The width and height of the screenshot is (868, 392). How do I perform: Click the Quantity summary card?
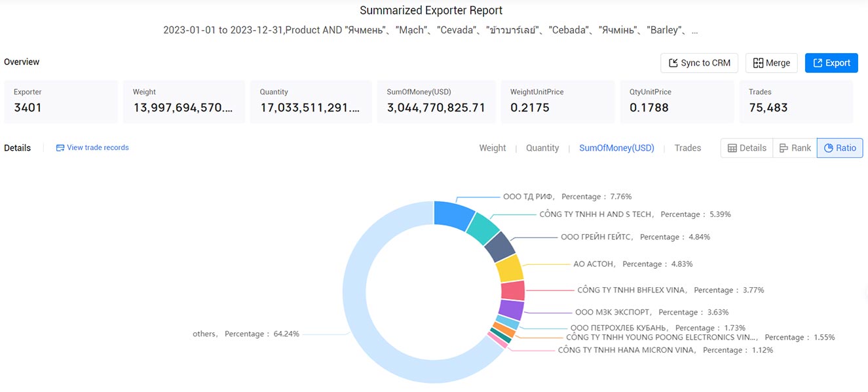[x=311, y=102]
